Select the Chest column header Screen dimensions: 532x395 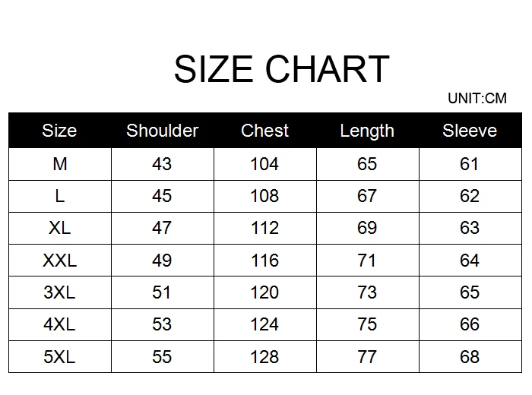[264, 131]
